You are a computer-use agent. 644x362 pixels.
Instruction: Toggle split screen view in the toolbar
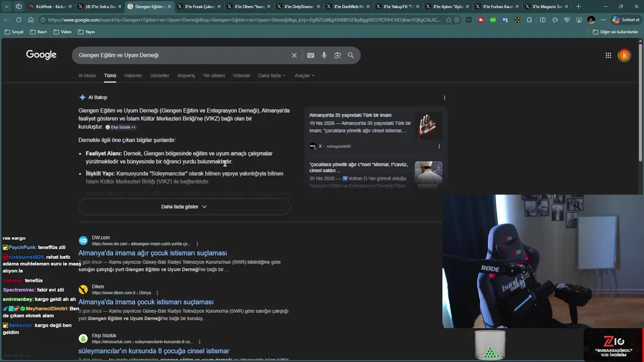tap(542, 20)
